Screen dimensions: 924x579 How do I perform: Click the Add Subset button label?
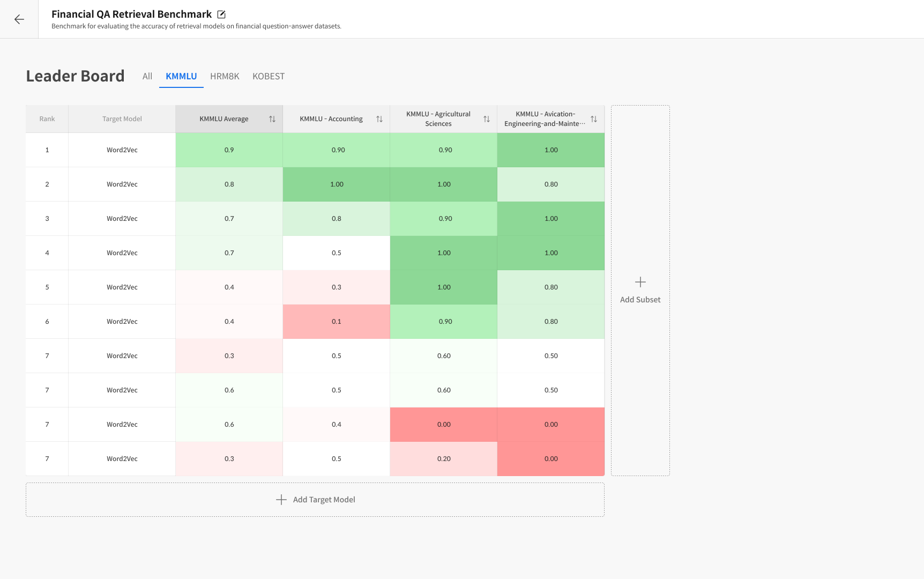640,300
